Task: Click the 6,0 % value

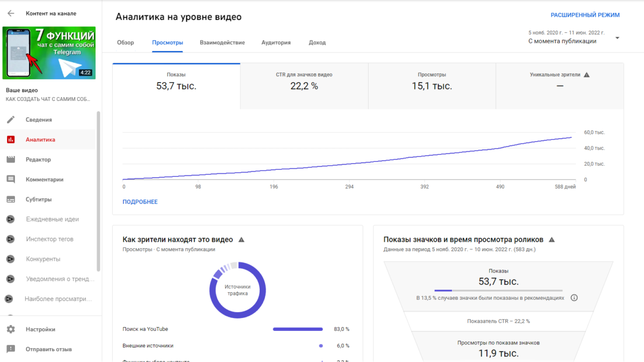Action: 343,346
